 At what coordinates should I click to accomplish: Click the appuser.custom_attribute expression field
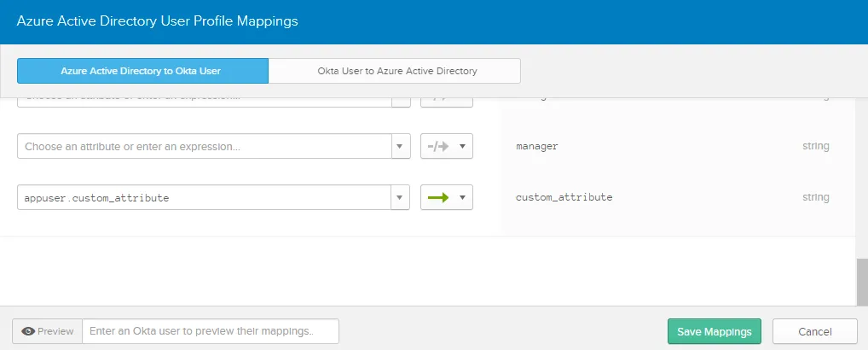(x=204, y=197)
